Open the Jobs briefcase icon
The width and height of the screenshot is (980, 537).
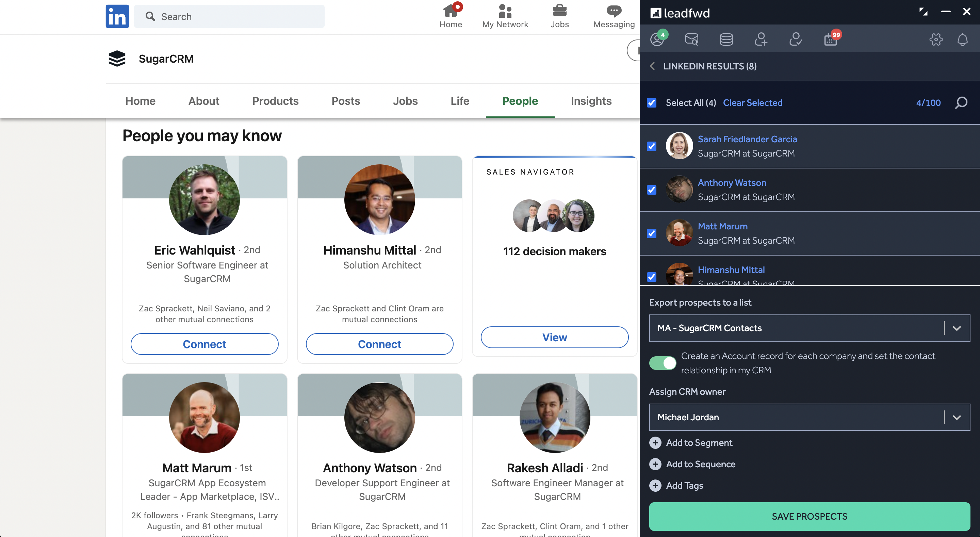(560, 11)
